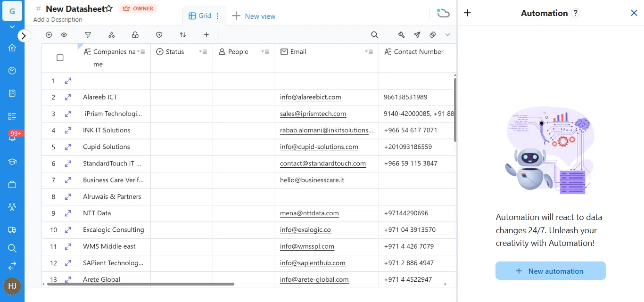
Task: Open the graduation cap learning icon
Action: pyautogui.click(x=12, y=162)
